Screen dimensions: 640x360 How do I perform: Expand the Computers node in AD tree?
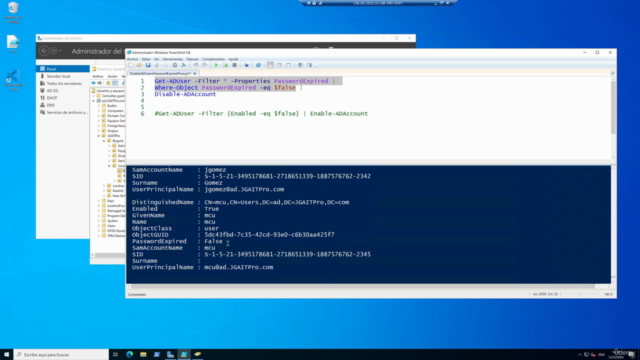coord(99,111)
